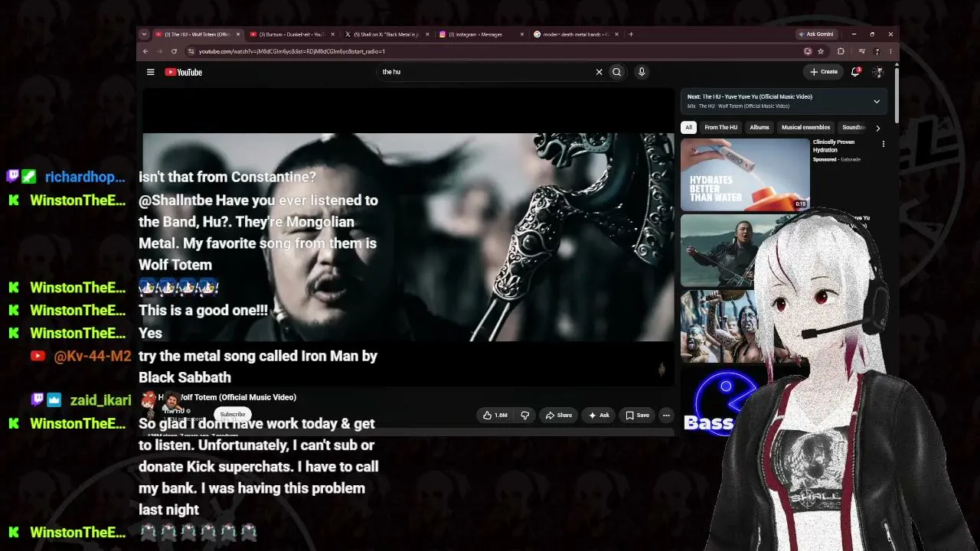Close the Burzum - Dunkelheit tab

(332, 34)
